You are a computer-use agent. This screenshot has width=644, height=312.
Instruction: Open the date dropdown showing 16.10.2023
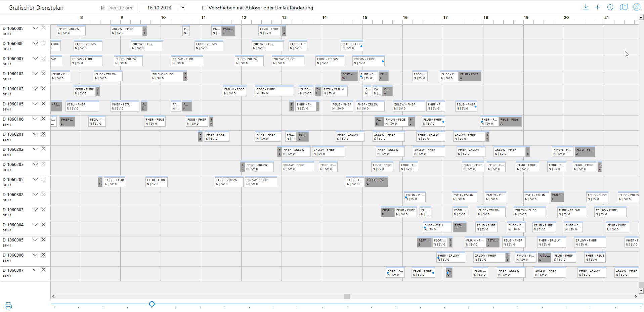coord(183,8)
